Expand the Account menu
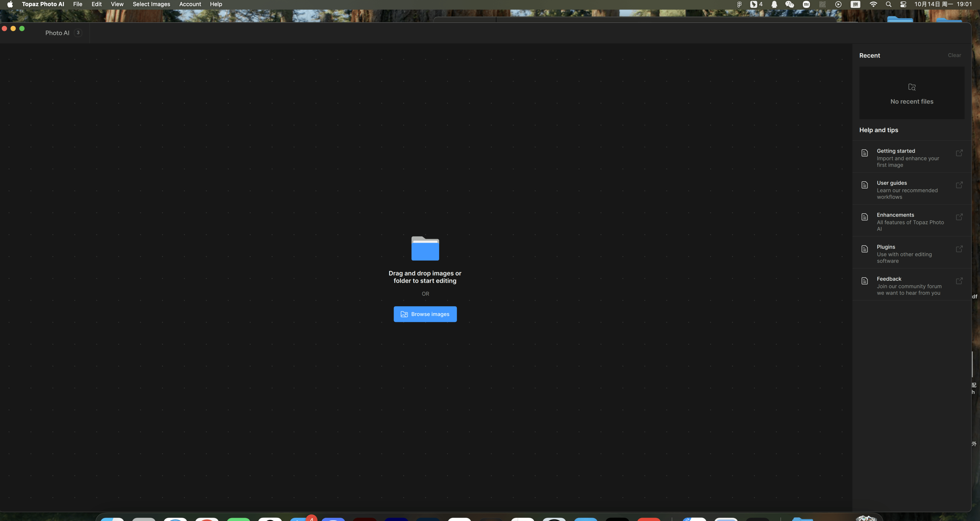This screenshot has width=980, height=521. pyautogui.click(x=190, y=4)
